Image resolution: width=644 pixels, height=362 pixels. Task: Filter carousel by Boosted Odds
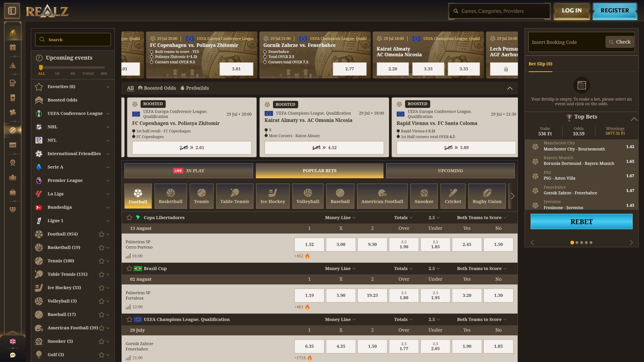click(157, 88)
